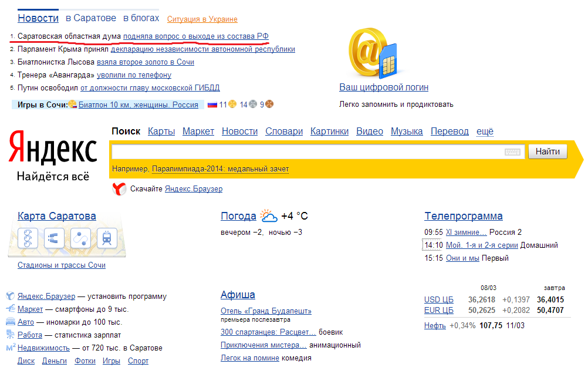Click the bronze medal icon
The height and width of the screenshot is (374, 588).
click(x=269, y=105)
